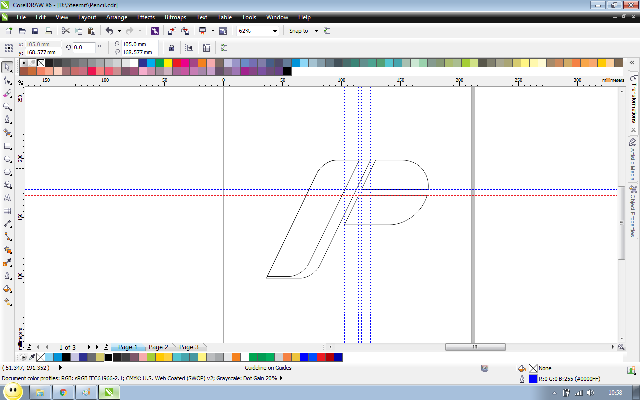The height and width of the screenshot is (400, 640).
Task: Open the undo history dropdown arrow
Action: (x=118, y=31)
